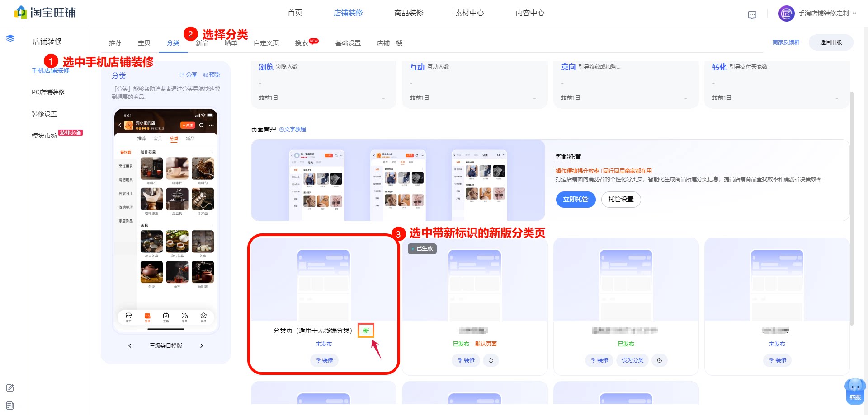This screenshot has width=868, height=415.
Task: Click the document list icon in the left rail
Action: point(10,405)
